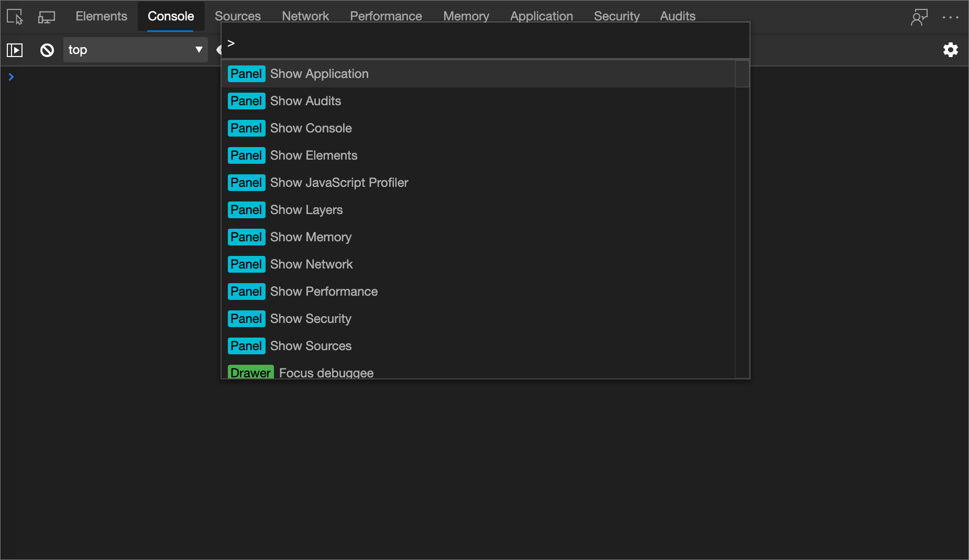Click the live expression eye icon
Viewport: 969px width, 560px height.
[221, 50]
